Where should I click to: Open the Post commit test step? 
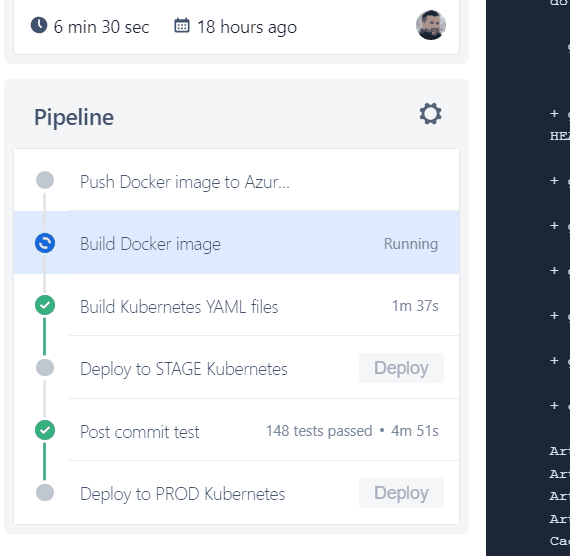pos(236,430)
